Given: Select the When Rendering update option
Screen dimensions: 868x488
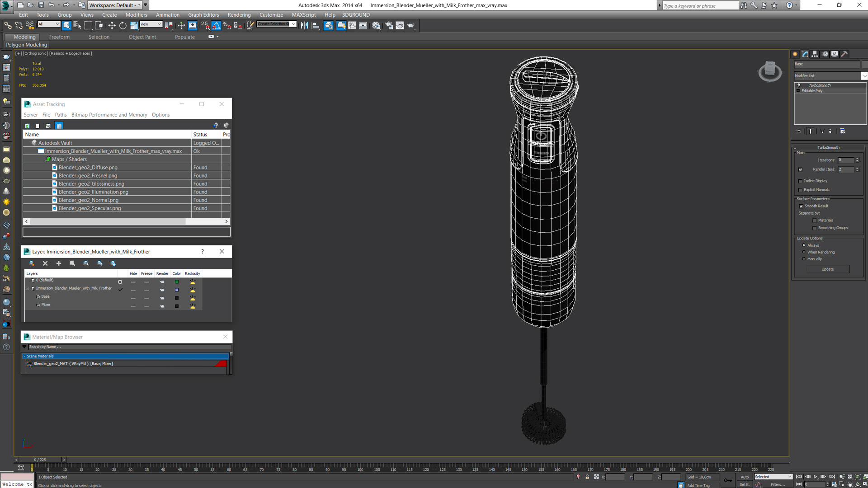Looking at the screenshot, I should coord(804,252).
